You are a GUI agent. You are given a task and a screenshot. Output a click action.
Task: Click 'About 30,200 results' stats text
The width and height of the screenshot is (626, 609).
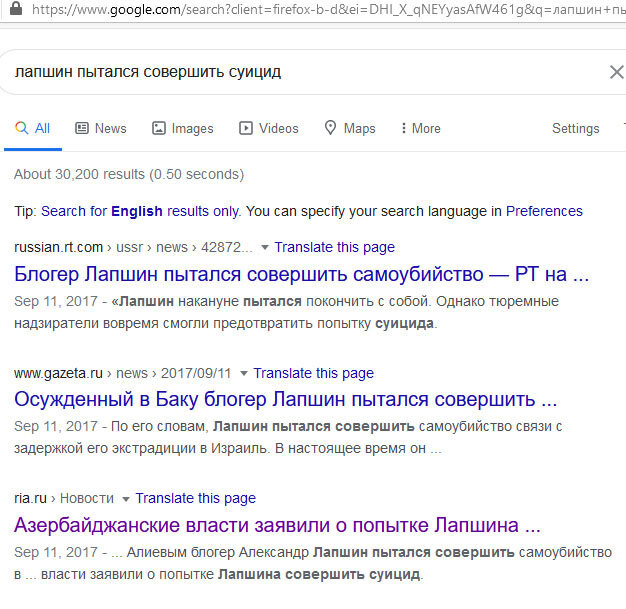(129, 174)
